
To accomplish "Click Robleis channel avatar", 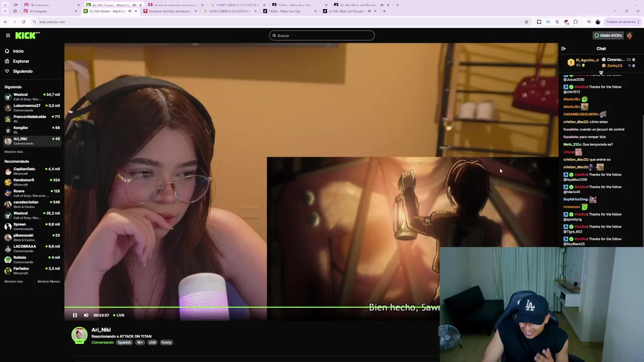I will (x=8, y=259).
